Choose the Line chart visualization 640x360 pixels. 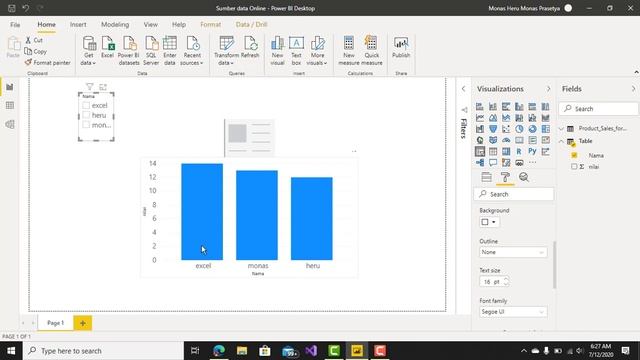point(480,118)
